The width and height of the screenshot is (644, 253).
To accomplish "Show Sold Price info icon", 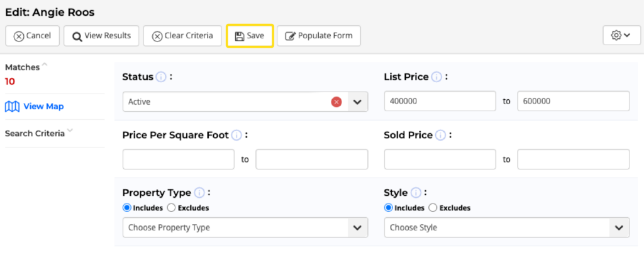I will tap(440, 136).
